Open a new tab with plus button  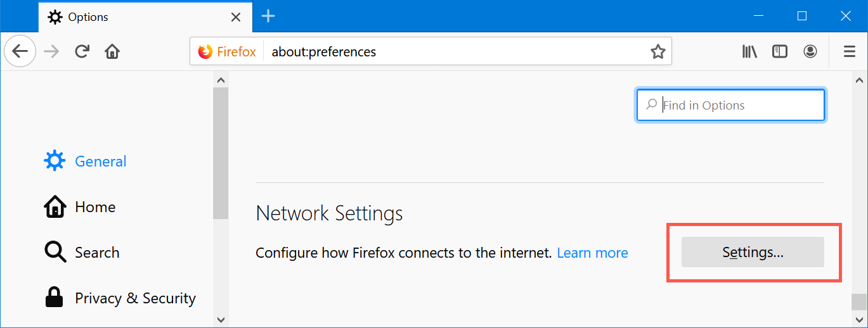click(x=268, y=16)
